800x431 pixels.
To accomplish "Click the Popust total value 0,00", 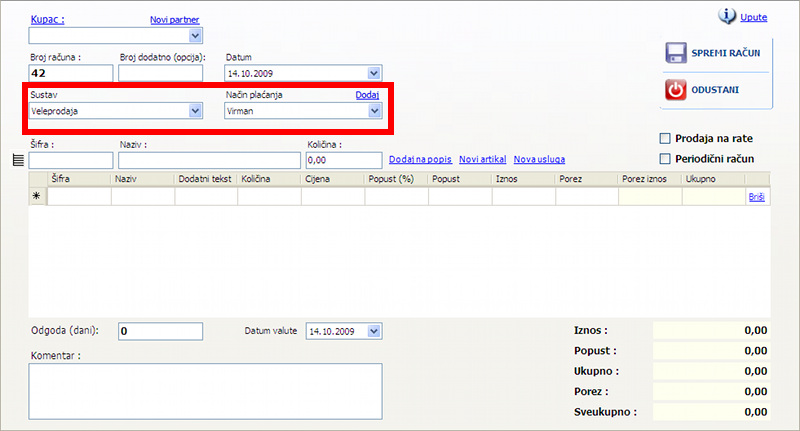I will click(756, 351).
